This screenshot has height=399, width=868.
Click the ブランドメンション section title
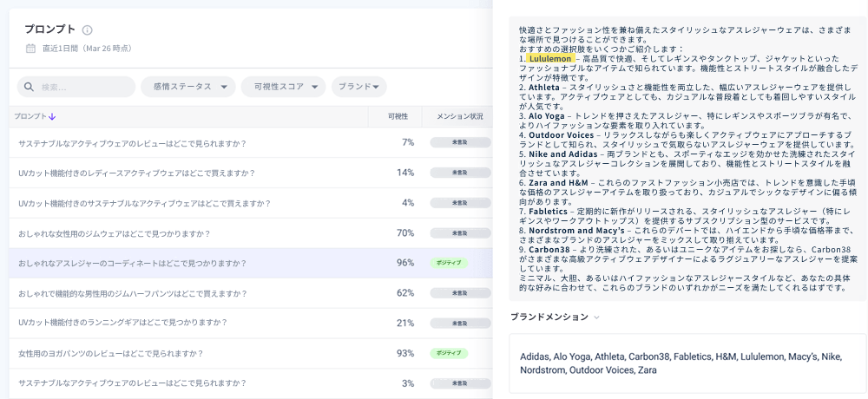point(549,317)
